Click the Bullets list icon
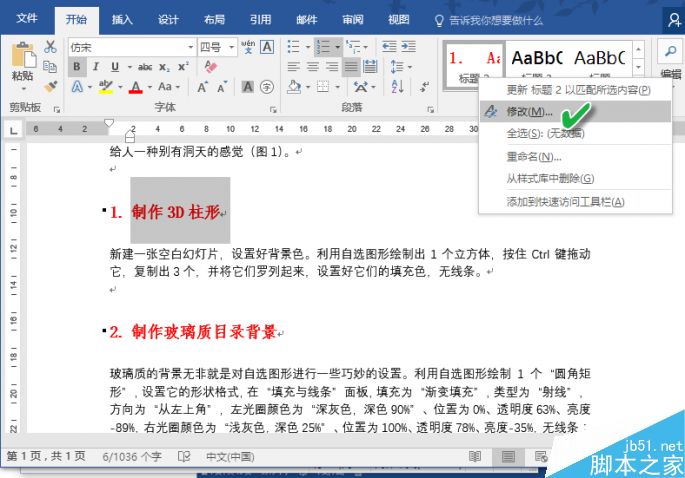 pyautogui.click(x=294, y=47)
